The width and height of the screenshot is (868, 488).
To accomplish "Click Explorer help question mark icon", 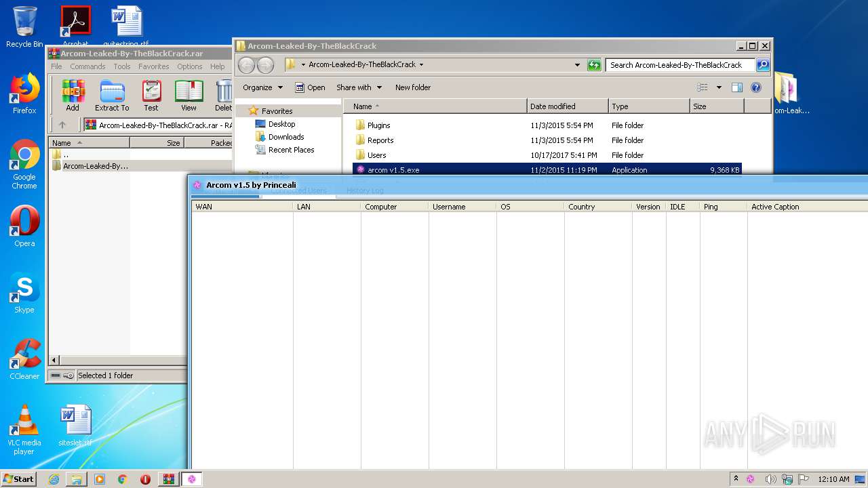I will tap(756, 87).
